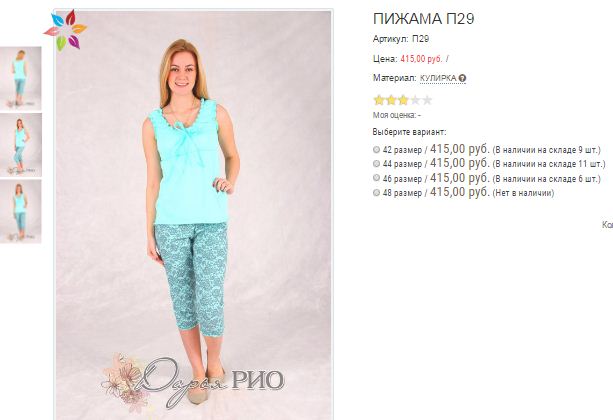This screenshot has height=420, width=613.
Task: Open the КУЛИРКА material link
Action: [x=438, y=78]
